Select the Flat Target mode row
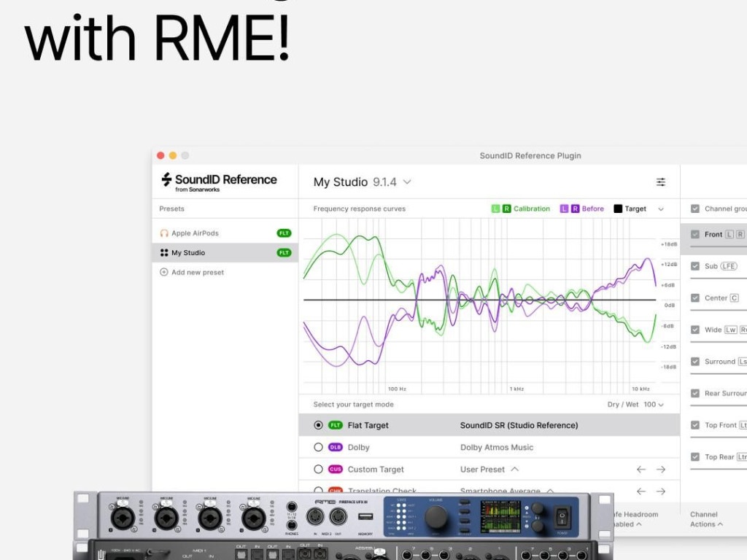The height and width of the screenshot is (560, 747). [x=489, y=425]
